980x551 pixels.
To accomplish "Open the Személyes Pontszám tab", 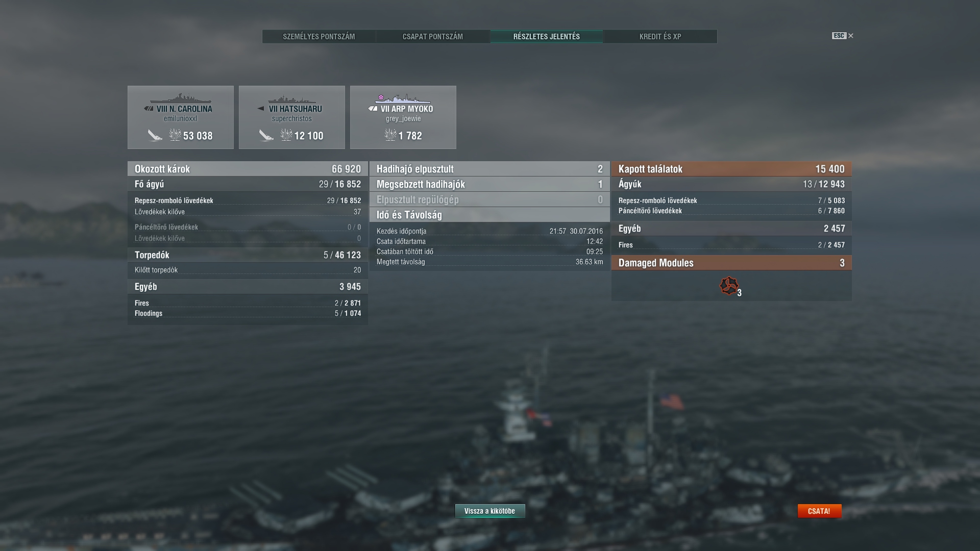I will point(319,36).
